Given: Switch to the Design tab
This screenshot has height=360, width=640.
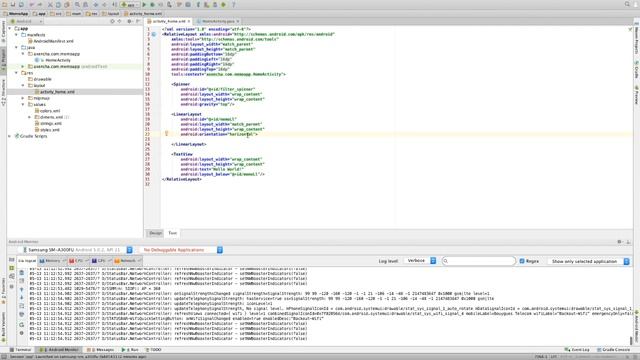Looking at the screenshot, I should pyautogui.click(x=155, y=233).
